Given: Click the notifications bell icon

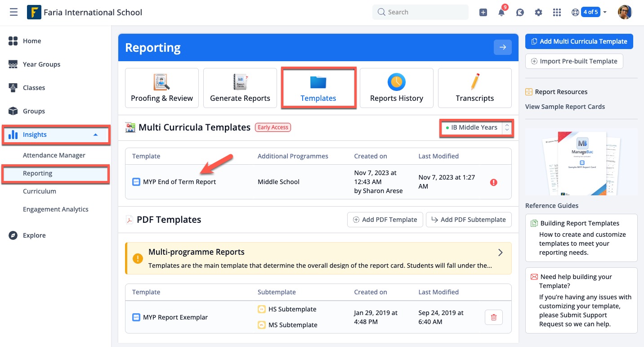Looking at the screenshot, I should (x=501, y=13).
